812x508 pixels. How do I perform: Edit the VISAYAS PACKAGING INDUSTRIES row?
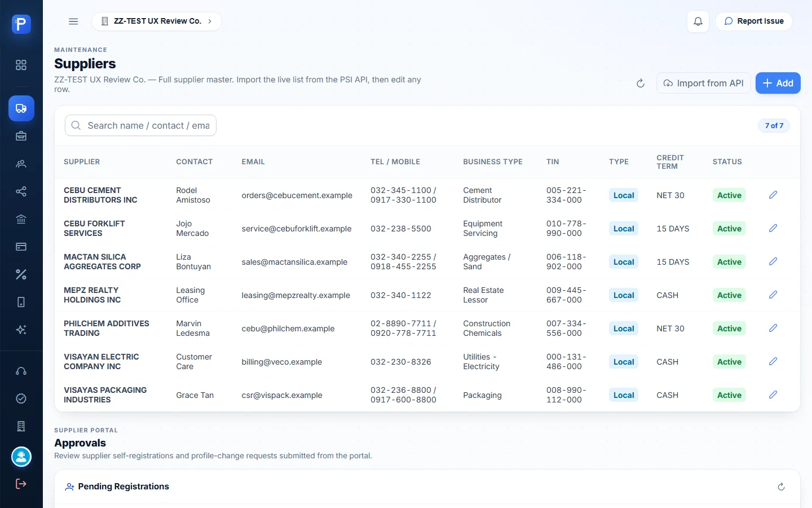point(773,395)
